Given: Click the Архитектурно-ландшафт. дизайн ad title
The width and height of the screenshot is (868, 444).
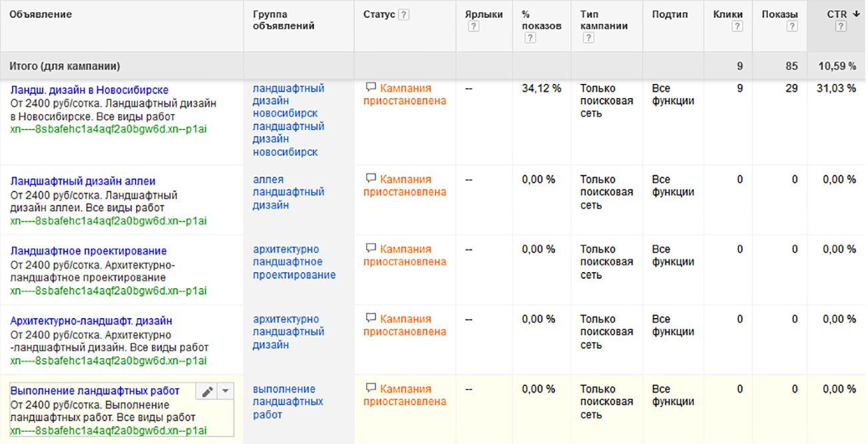Looking at the screenshot, I should pos(91,321).
